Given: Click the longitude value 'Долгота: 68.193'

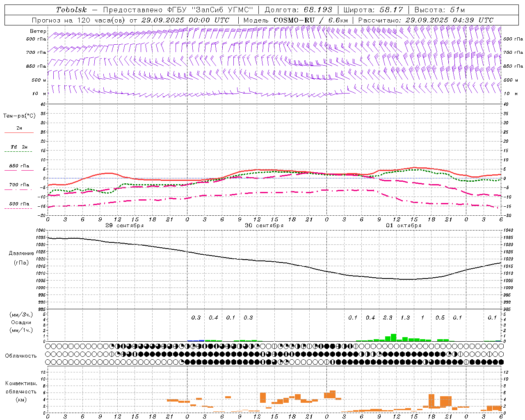Looking at the screenshot, I should (x=298, y=10).
